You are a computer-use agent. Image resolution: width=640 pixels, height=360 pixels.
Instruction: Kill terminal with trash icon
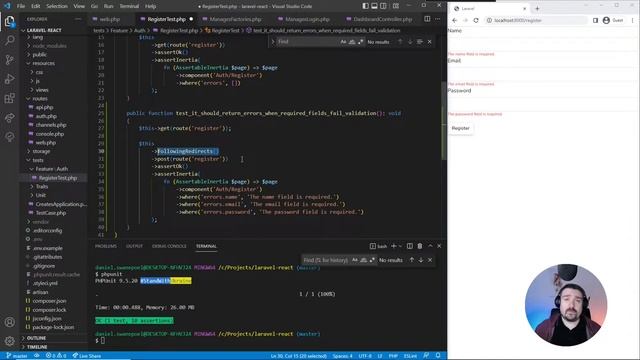(420, 246)
